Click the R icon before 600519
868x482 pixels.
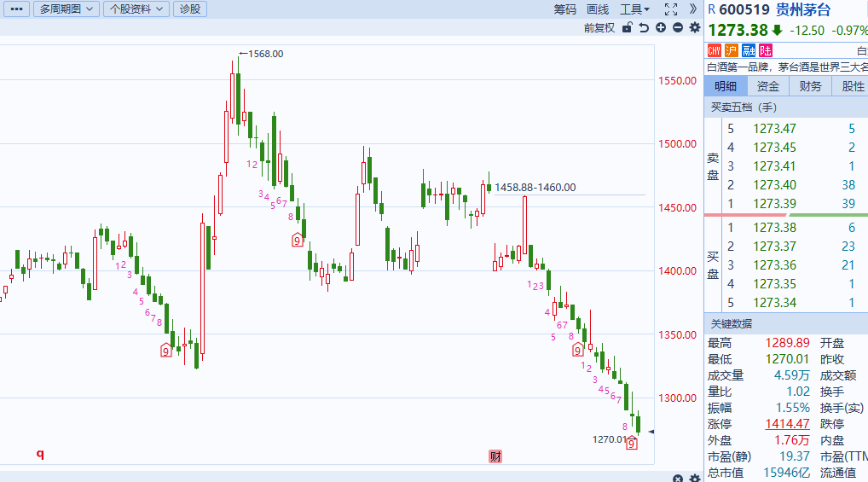712,9
